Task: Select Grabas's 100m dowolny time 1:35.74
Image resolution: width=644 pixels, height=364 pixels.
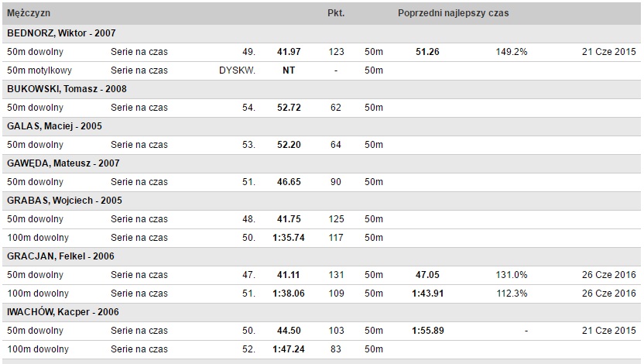Action: (289, 238)
